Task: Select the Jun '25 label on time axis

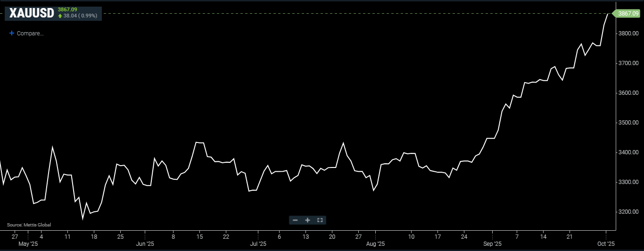Action: (x=145, y=244)
